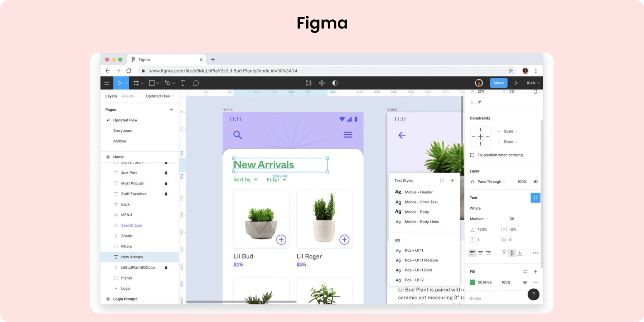
Task: Click the Create Component icon
Action: 322,83
